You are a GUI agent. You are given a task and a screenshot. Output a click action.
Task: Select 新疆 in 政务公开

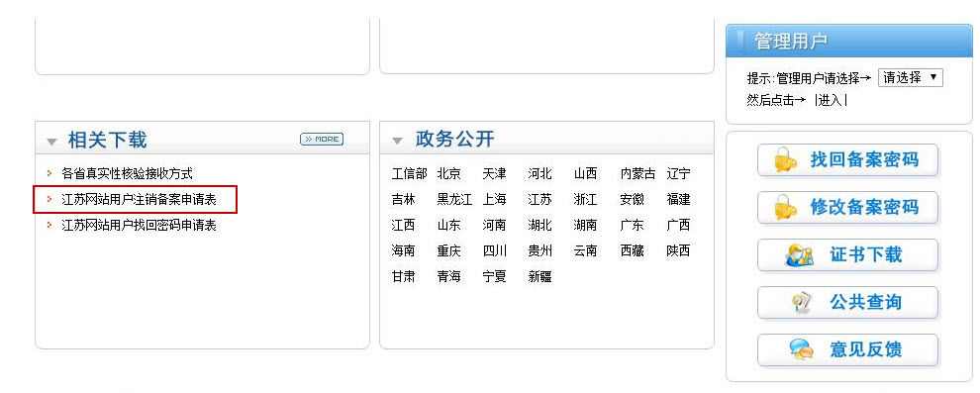tap(540, 276)
